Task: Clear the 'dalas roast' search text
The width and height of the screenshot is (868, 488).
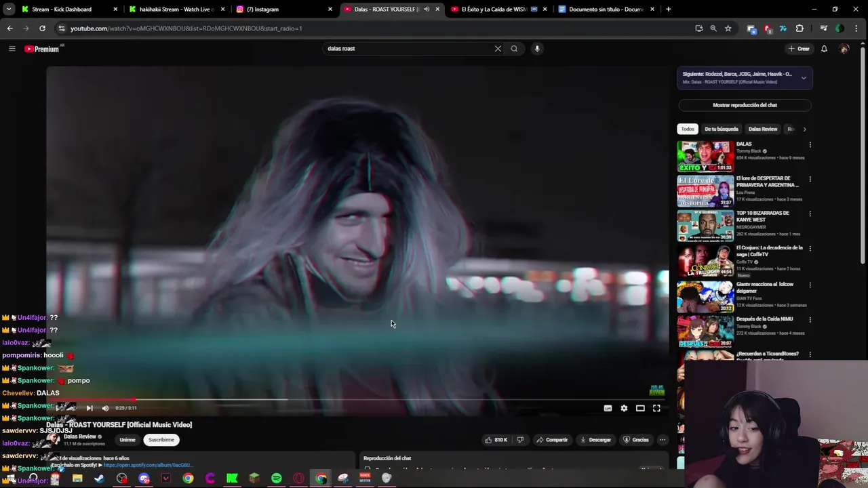Action: pos(498,49)
